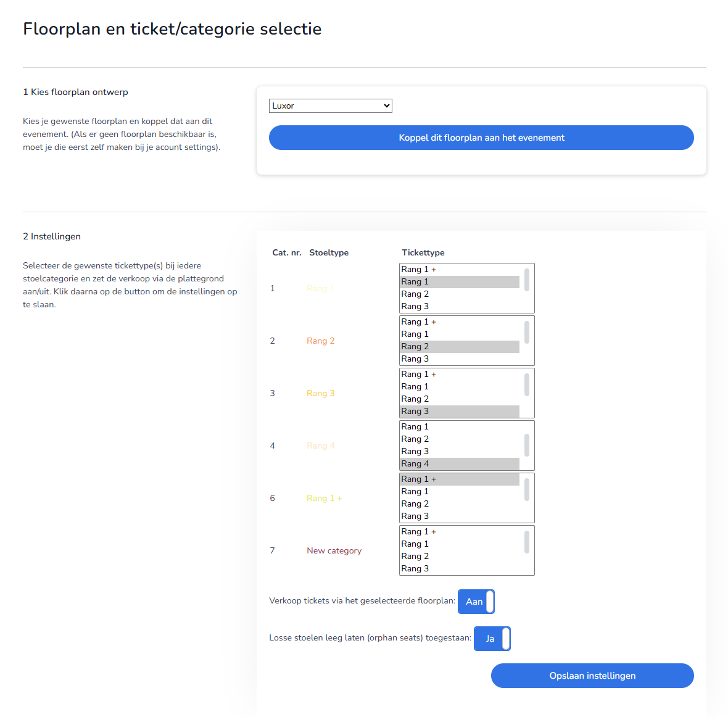Click the orange 'Rang 2' stoeltype label
728x717 pixels.
tap(321, 341)
